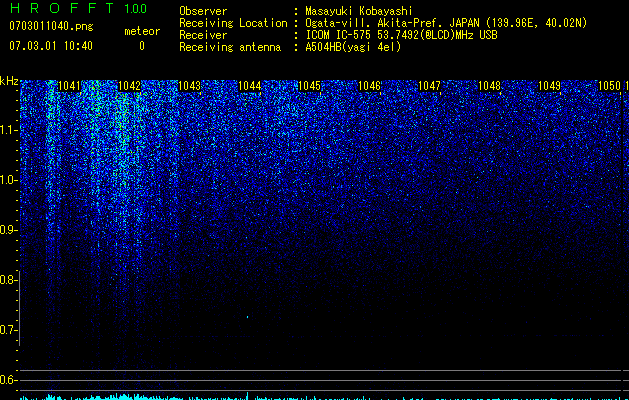Click the 0.9 kHz axis tick label
Screen dimensions: 629x400
point(8,230)
